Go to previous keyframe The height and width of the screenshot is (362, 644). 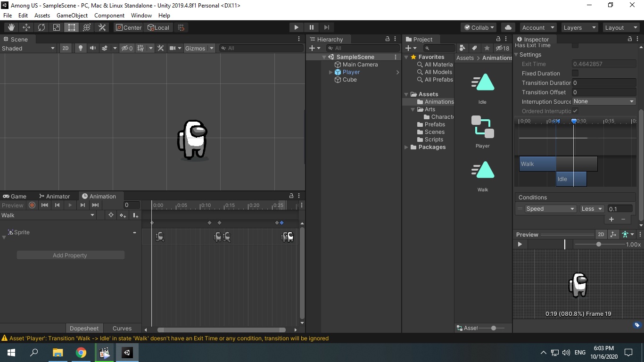tap(58, 205)
